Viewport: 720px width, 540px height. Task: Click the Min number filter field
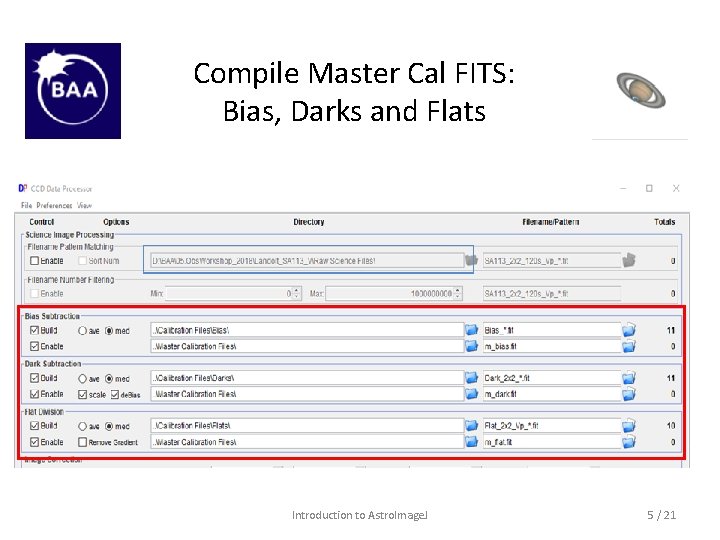point(229,293)
